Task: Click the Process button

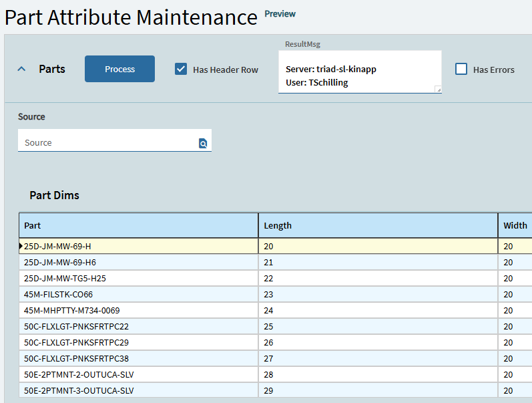Action: tap(119, 69)
